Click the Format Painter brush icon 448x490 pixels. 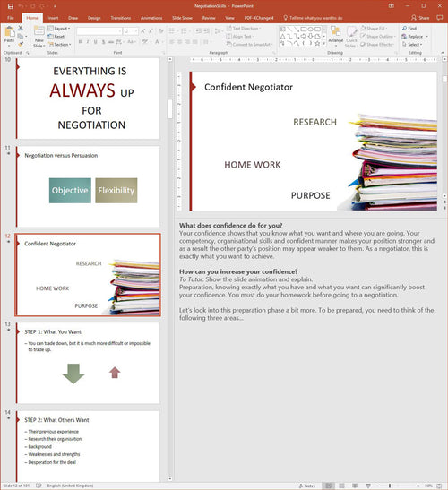click(x=21, y=45)
